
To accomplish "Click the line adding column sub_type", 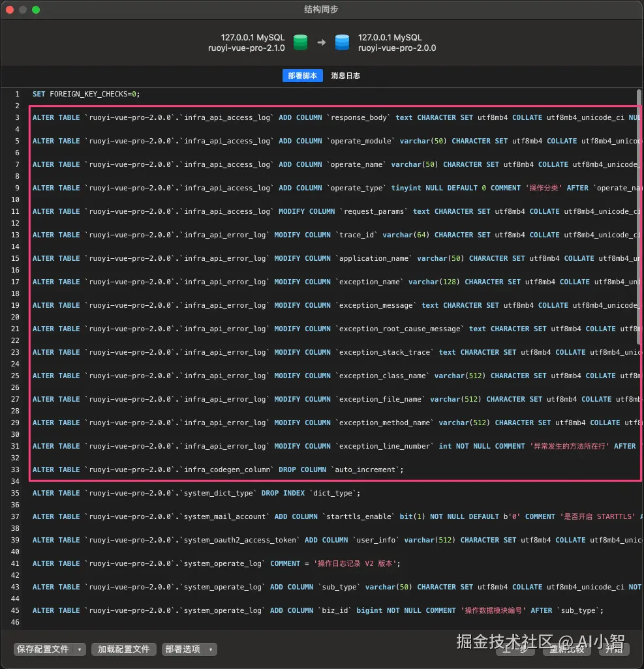I will point(336,587).
